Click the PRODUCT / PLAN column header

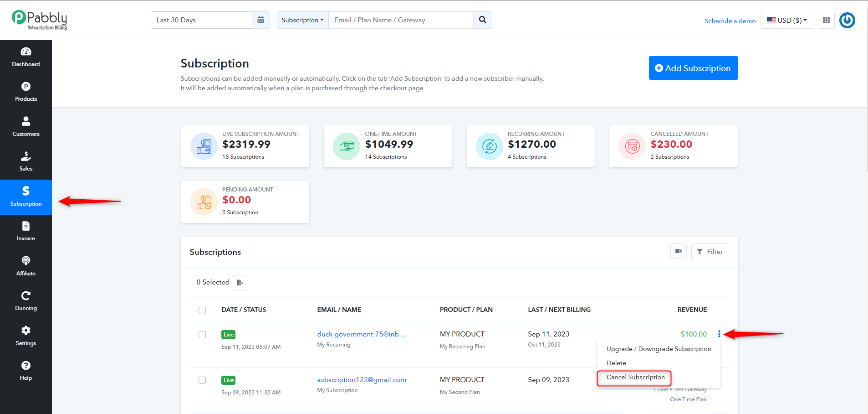click(x=466, y=310)
